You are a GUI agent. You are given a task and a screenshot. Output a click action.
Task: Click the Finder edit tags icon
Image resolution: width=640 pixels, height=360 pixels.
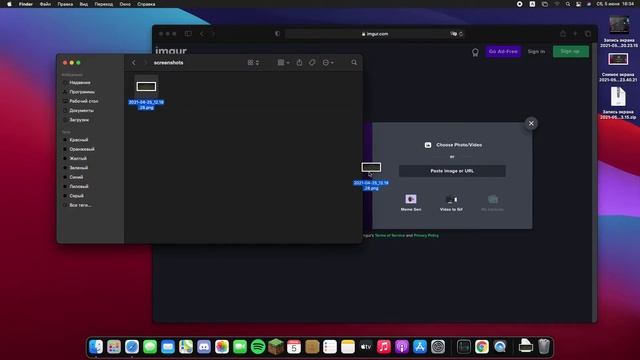click(312, 62)
